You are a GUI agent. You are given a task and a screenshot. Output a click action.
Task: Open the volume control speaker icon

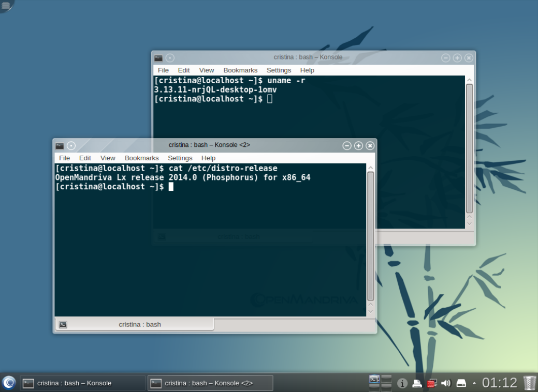pyautogui.click(x=446, y=383)
